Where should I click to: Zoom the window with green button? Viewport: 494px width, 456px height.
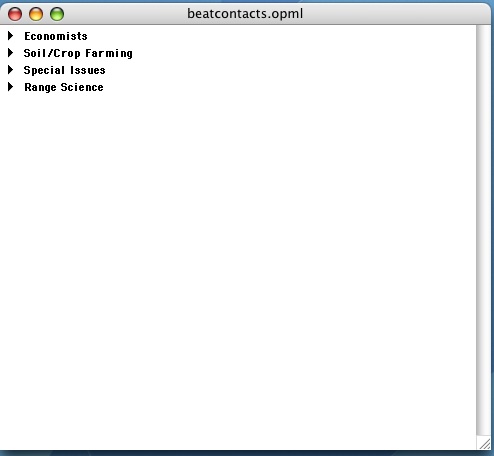coord(57,14)
